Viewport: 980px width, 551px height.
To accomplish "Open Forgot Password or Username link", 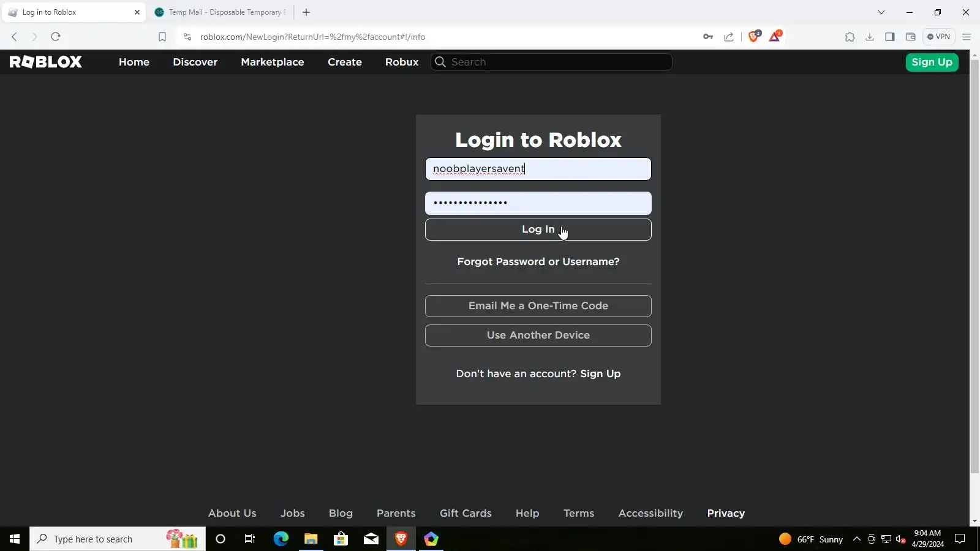I will [538, 261].
